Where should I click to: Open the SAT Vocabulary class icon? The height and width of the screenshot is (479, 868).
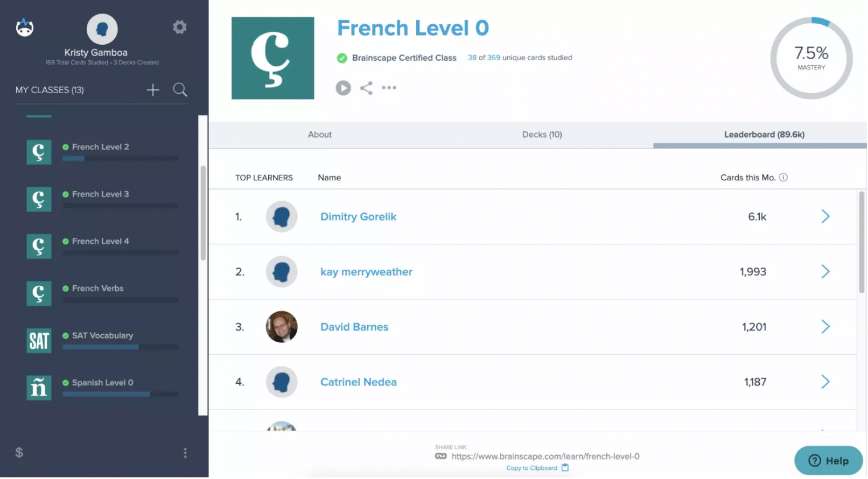point(39,341)
